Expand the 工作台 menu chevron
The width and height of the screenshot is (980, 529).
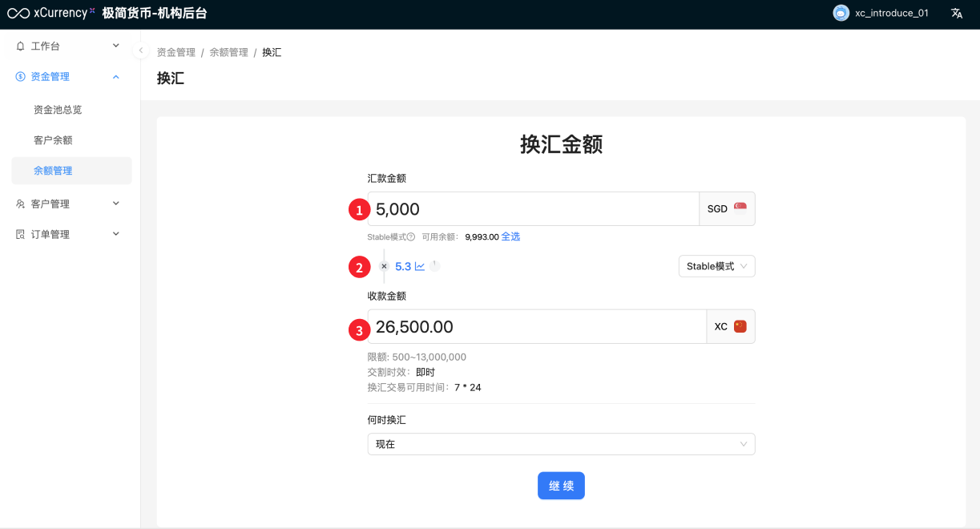(x=116, y=46)
